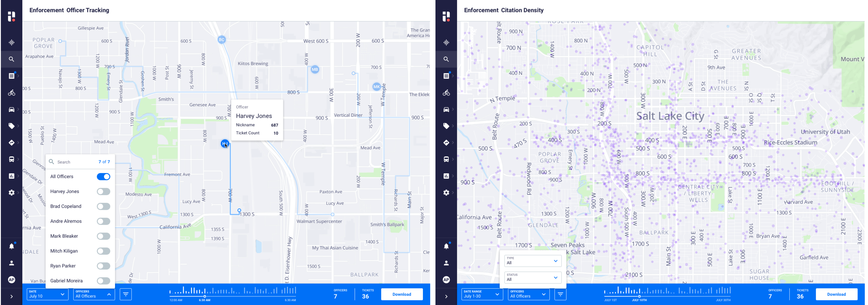The height and width of the screenshot is (305, 868).
Task: Expand the sidebar in Officer Tracking window
Action: [x=11, y=297]
